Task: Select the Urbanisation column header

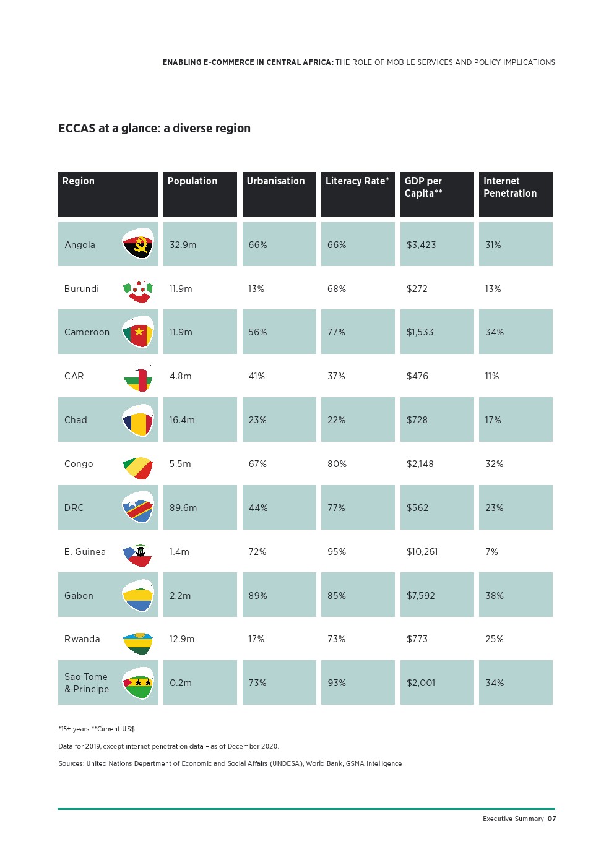Action: click(x=279, y=194)
